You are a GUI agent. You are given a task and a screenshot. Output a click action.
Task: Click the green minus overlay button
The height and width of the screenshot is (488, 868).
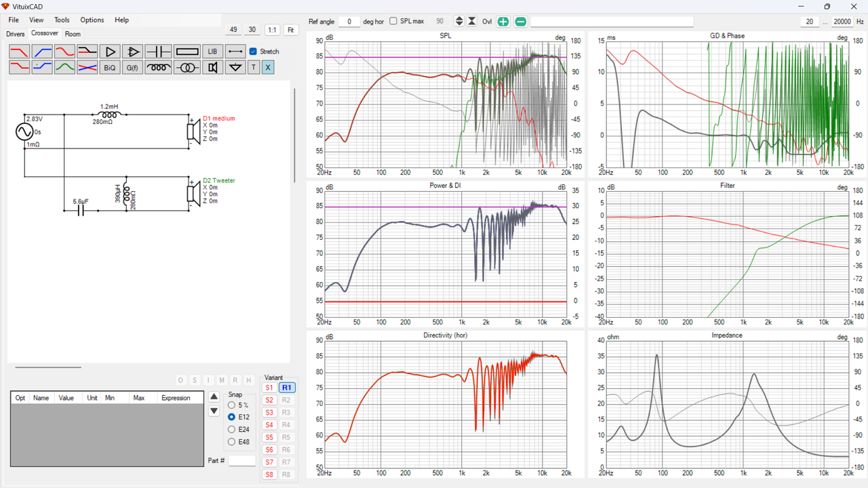point(521,22)
